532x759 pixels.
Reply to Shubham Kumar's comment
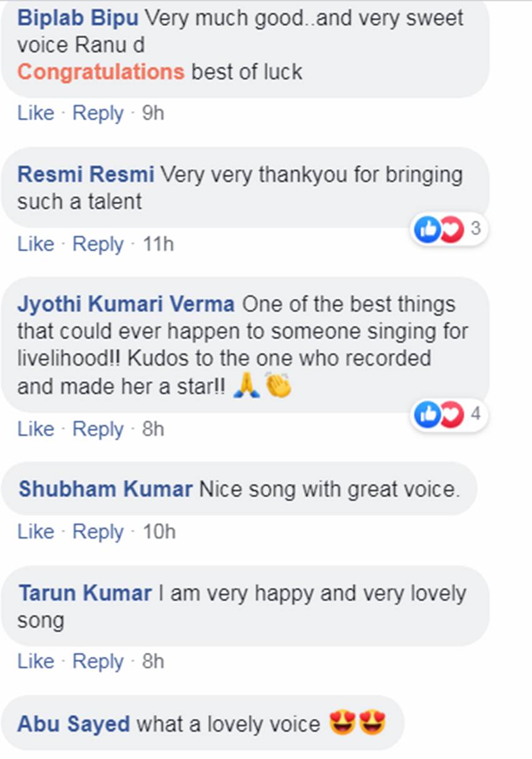pyautogui.click(x=98, y=532)
